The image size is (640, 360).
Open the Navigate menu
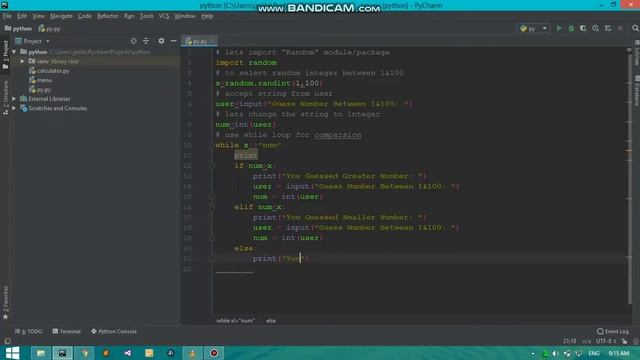tap(61, 16)
